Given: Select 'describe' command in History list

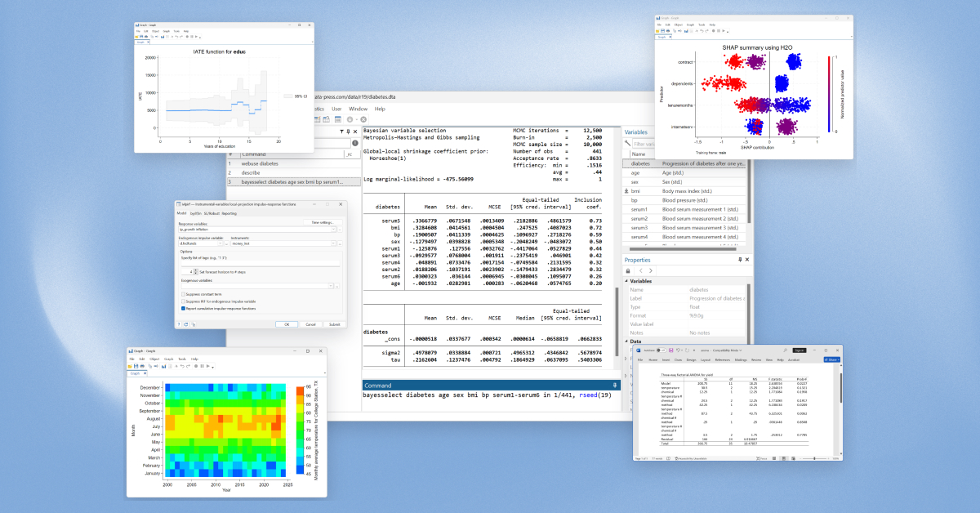Looking at the screenshot, I should click(x=294, y=172).
